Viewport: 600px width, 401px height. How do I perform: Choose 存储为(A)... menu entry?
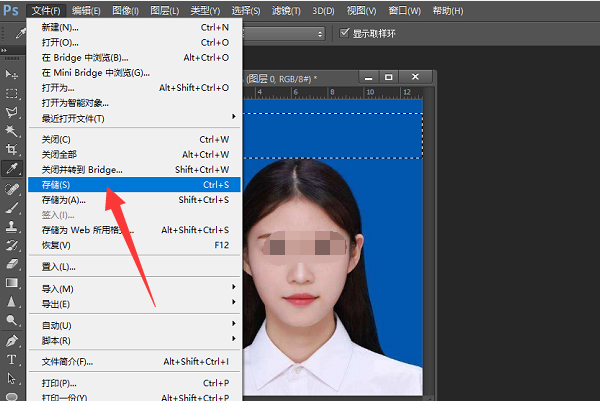pos(134,200)
